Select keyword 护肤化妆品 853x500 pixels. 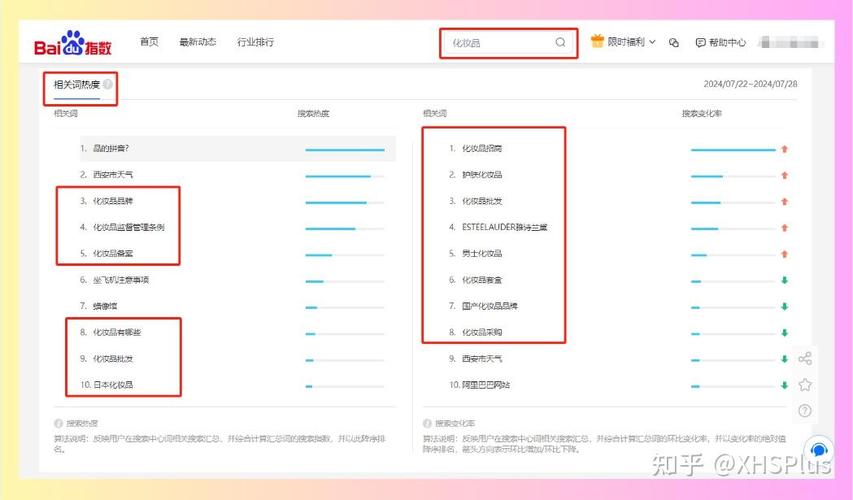coord(482,175)
